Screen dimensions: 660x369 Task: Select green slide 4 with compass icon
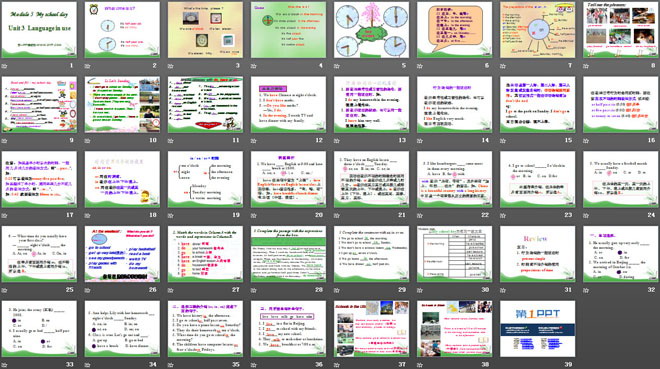pyautogui.click(x=288, y=30)
